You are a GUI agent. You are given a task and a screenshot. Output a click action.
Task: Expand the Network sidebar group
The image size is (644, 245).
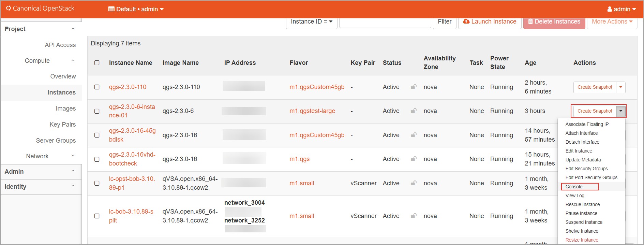(41, 156)
